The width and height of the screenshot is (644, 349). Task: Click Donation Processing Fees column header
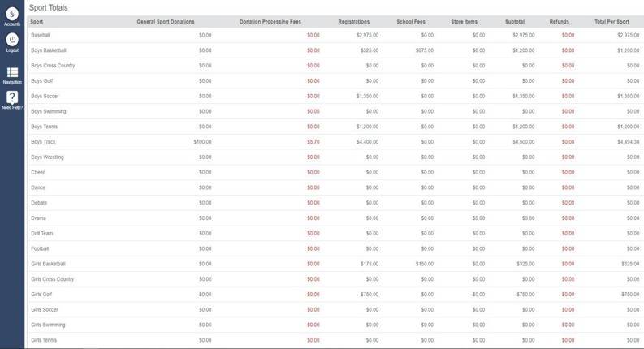tap(270, 22)
